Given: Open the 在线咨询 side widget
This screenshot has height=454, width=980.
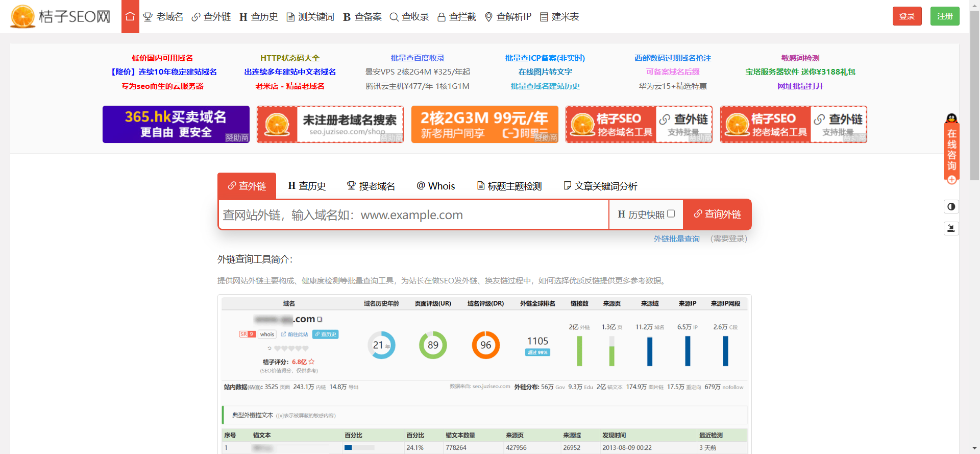Looking at the screenshot, I should (x=951, y=149).
